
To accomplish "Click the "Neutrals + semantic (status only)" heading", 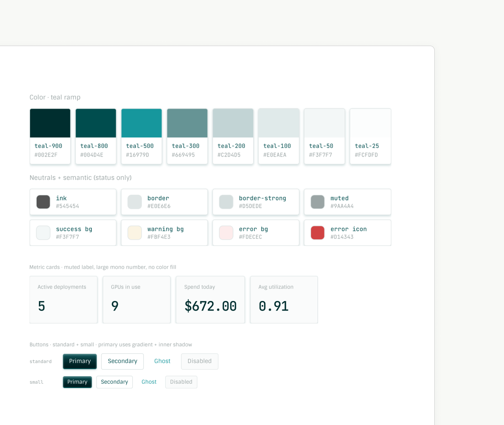I will coord(81,178).
